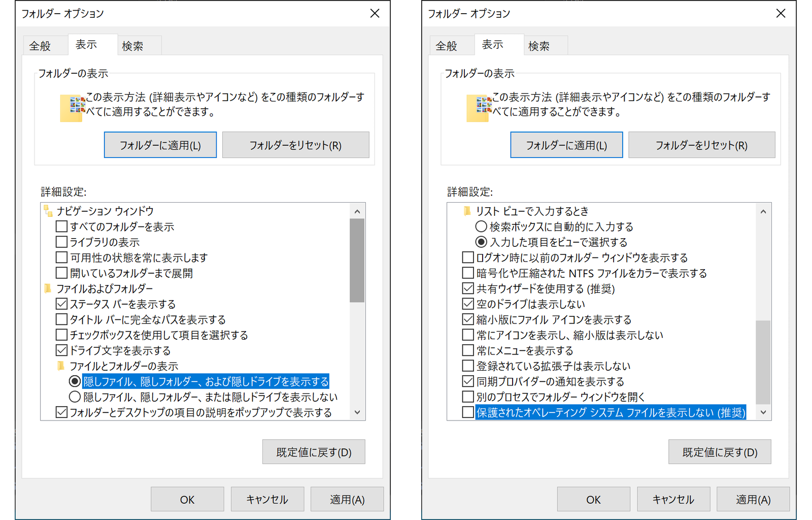Screen dimensions: 812x520
Task: Click the folder view picture icon in left dialog
Action: click(73, 108)
